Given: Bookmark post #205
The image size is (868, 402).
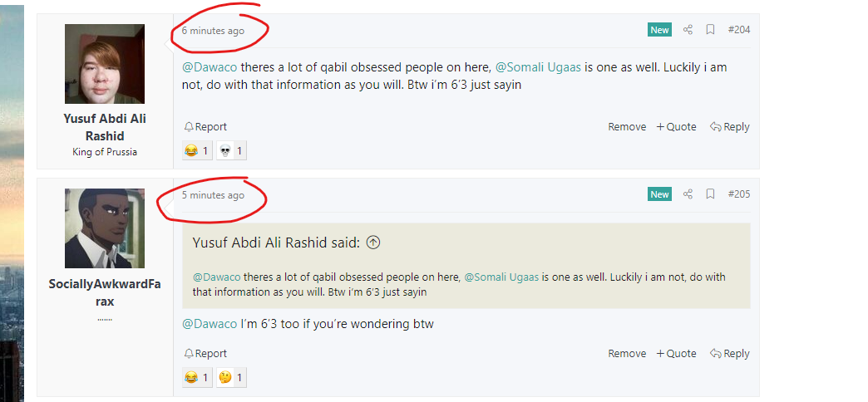Looking at the screenshot, I should tap(710, 194).
